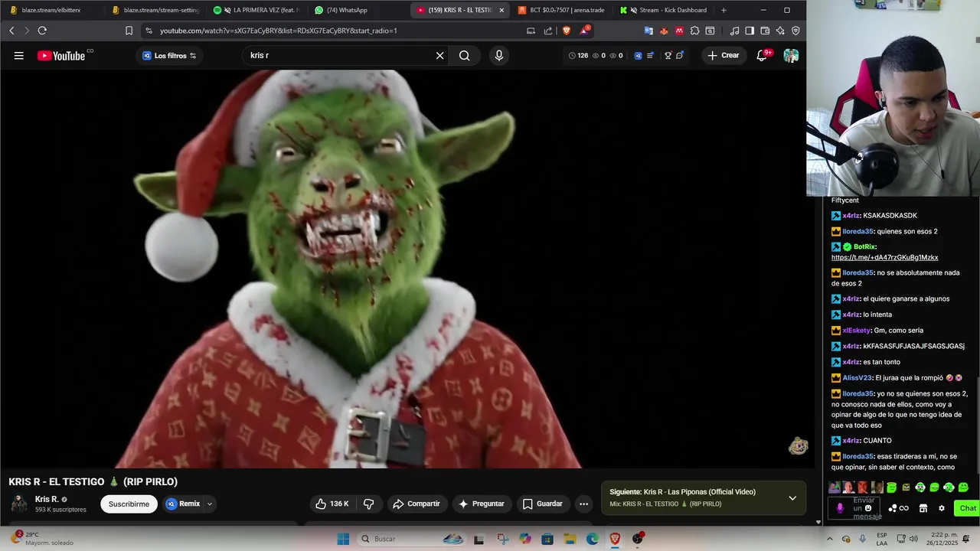Viewport: 980px width, 551px height.
Task: Show hidden system tray icons chevron
Action: (829, 539)
